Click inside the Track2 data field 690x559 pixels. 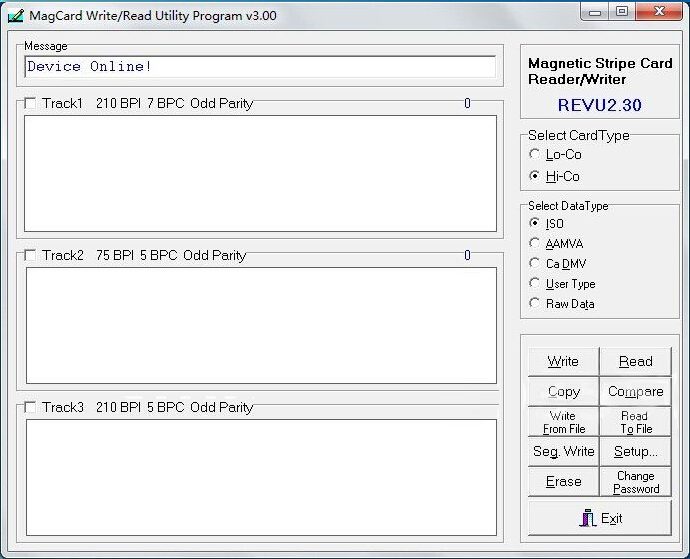(x=261, y=325)
